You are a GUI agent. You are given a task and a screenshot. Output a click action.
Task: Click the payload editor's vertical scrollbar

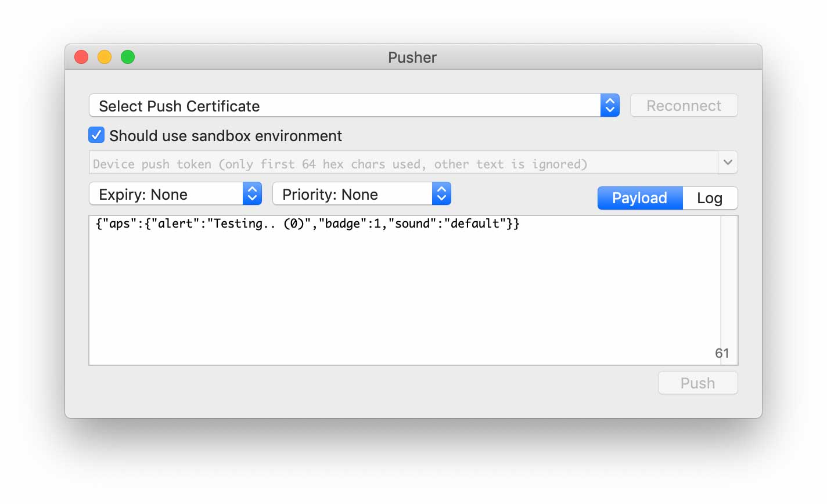coord(729,279)
